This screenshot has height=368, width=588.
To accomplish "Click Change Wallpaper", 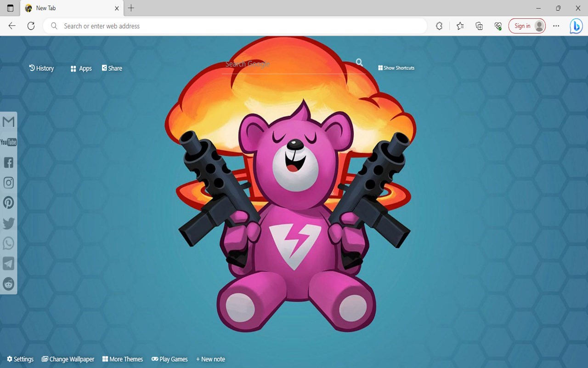I will (x=68, y=359).
